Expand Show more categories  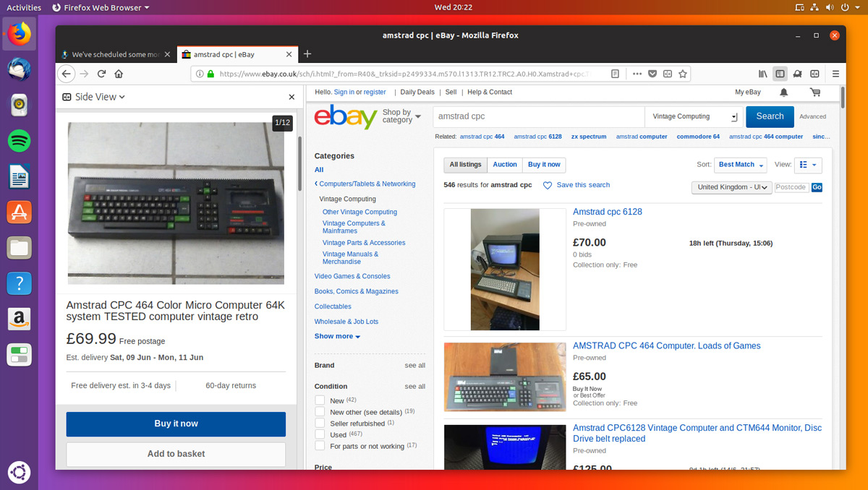pos(337,336)
